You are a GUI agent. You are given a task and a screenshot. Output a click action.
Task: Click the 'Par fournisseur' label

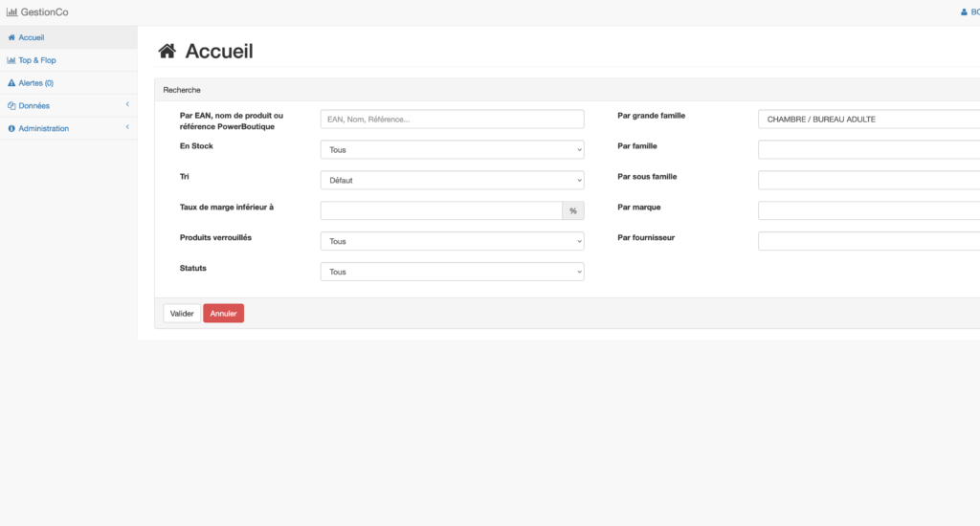646,238
